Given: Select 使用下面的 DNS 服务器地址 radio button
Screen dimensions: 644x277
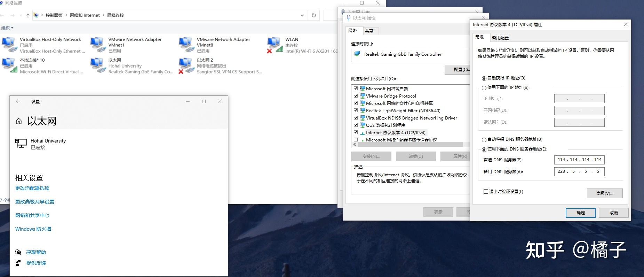Looking at the screenshot, I should (484, 149).
